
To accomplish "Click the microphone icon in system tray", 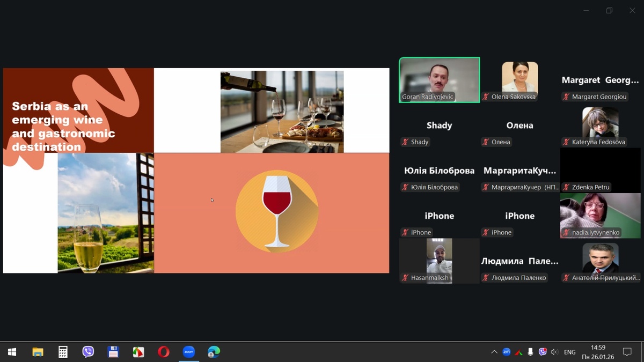I will pos(530,352).
